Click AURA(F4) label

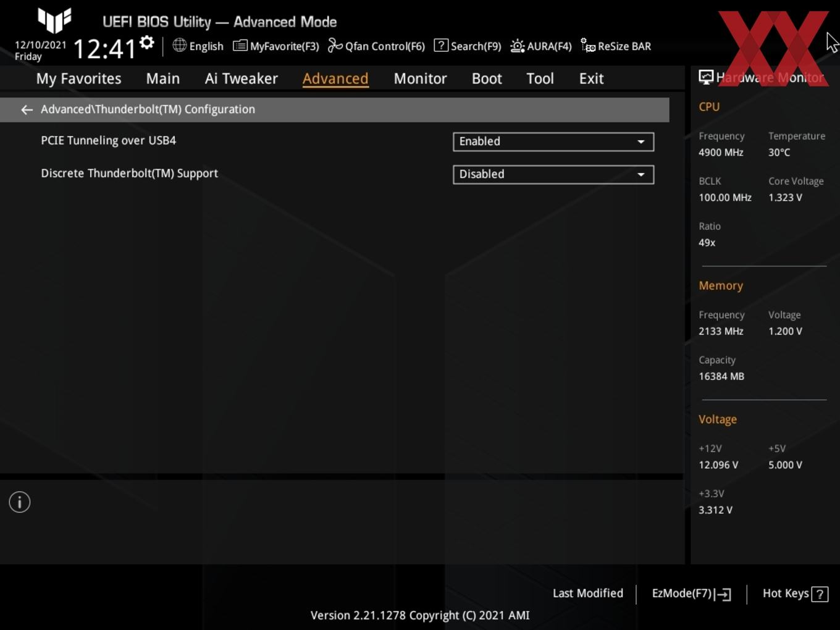[549, 46]
